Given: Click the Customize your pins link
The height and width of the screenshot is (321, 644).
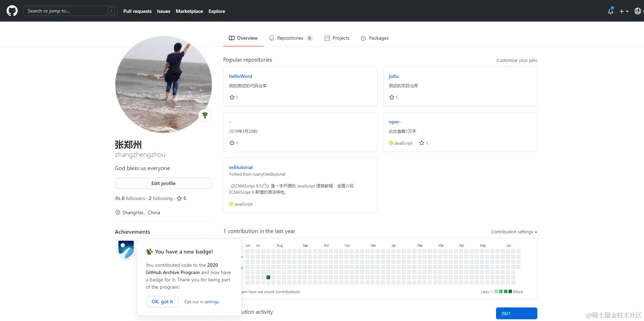Looking at the screenshot, I should pos(517,60).
